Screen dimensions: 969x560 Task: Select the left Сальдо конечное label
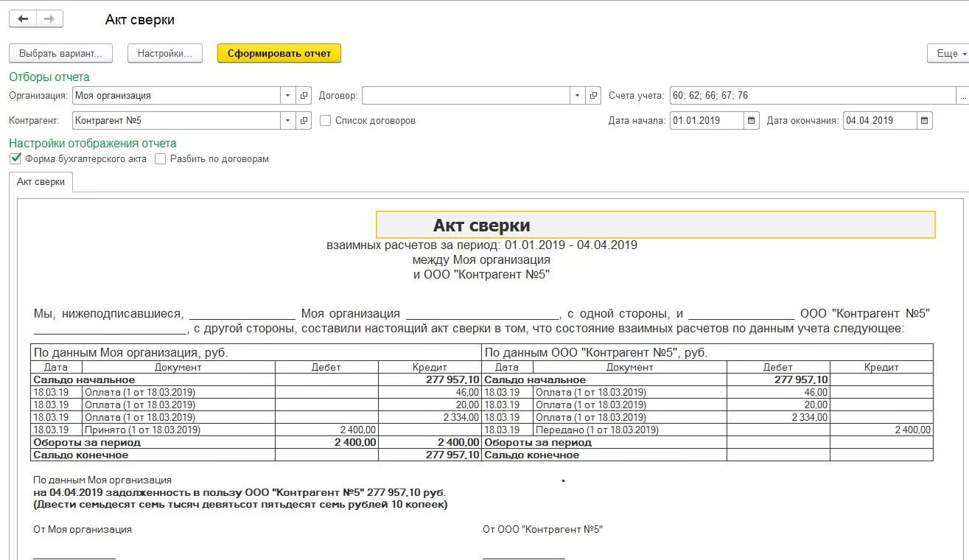pyautogui.click(x=81, y=455)
